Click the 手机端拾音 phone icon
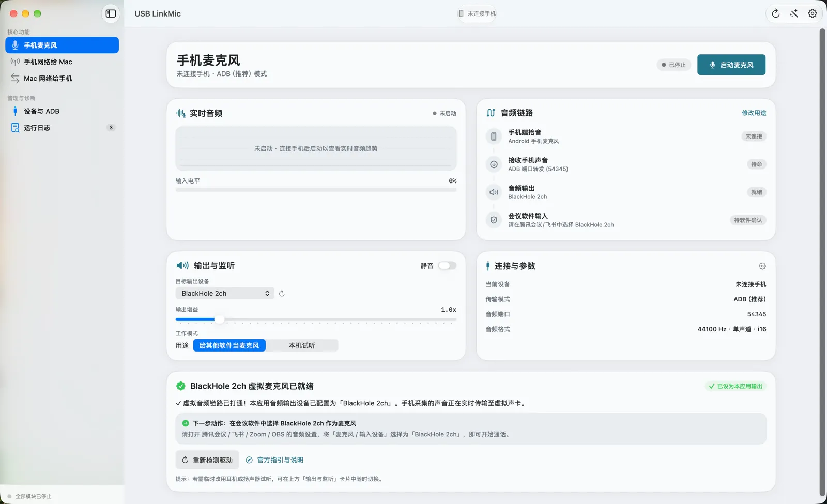The image size is (827, 504). point(494,136)
